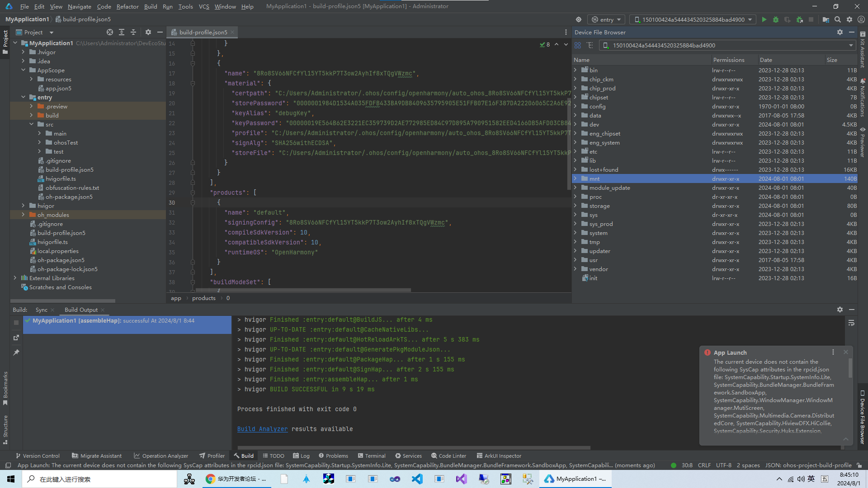Toggle Bookmarks side panel

coord(5,388)
